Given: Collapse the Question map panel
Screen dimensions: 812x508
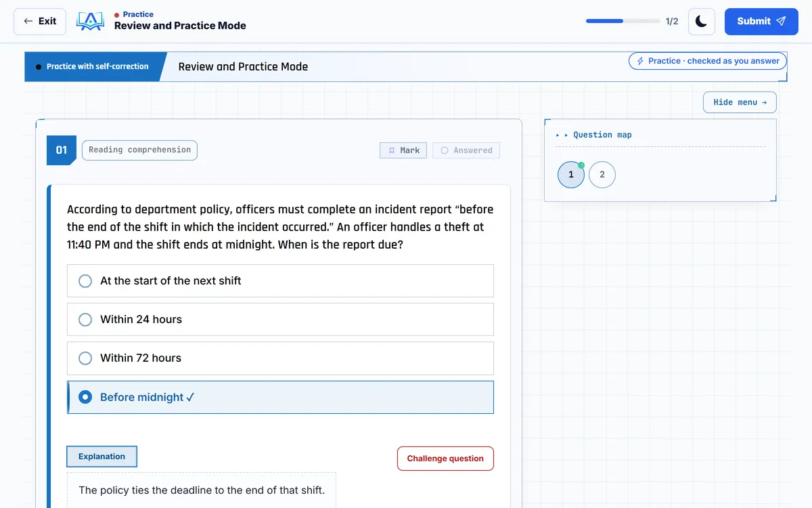Looking at the screenshot, I should pyautogui.click(x=594, y=135).
